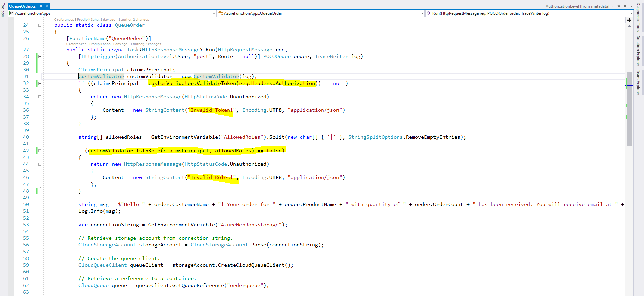This screenshot has height=296, width=644.
Task: Collapse the if block at line 32
Action: [40, 83]
